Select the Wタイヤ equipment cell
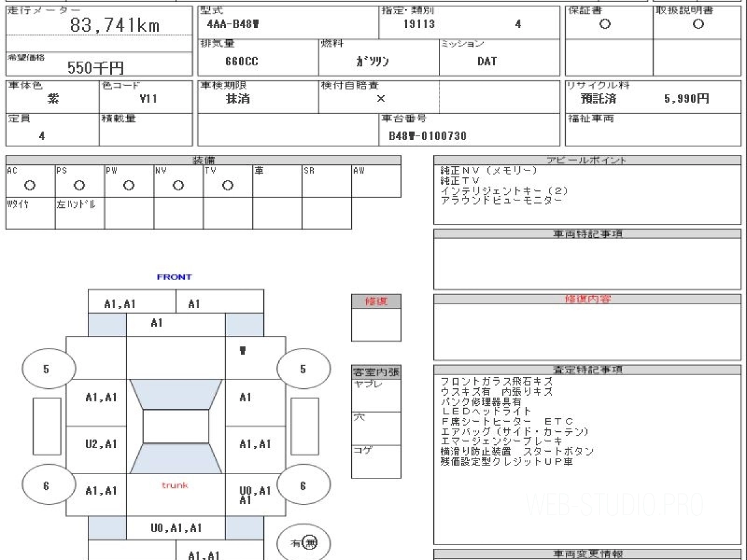 [31, 213]
